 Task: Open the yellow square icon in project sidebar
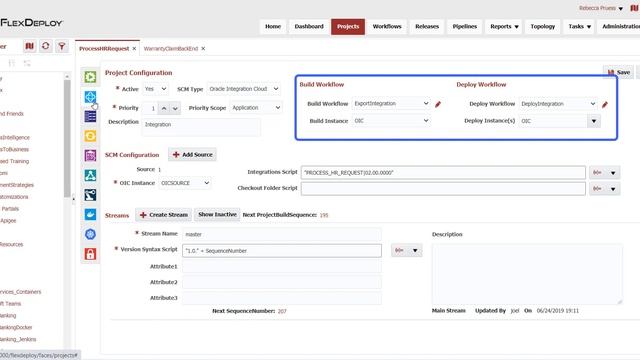point(90,136)
